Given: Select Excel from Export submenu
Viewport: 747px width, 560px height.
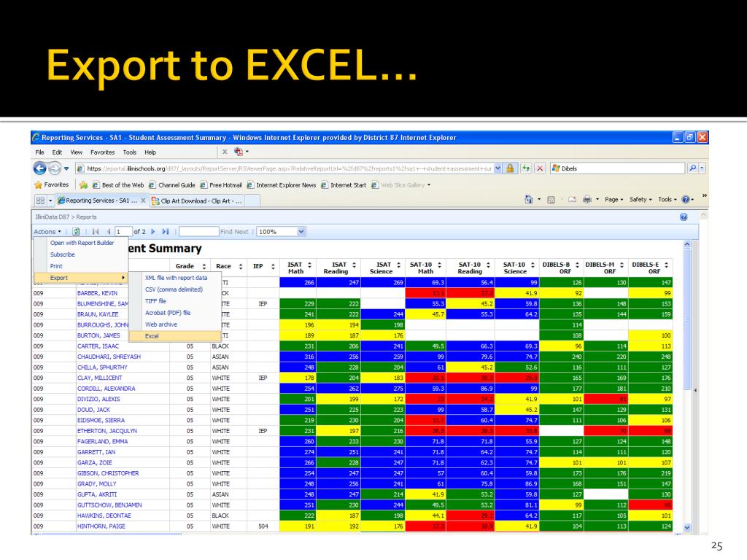Looking at the screenshot, I should tap(176, 335).
